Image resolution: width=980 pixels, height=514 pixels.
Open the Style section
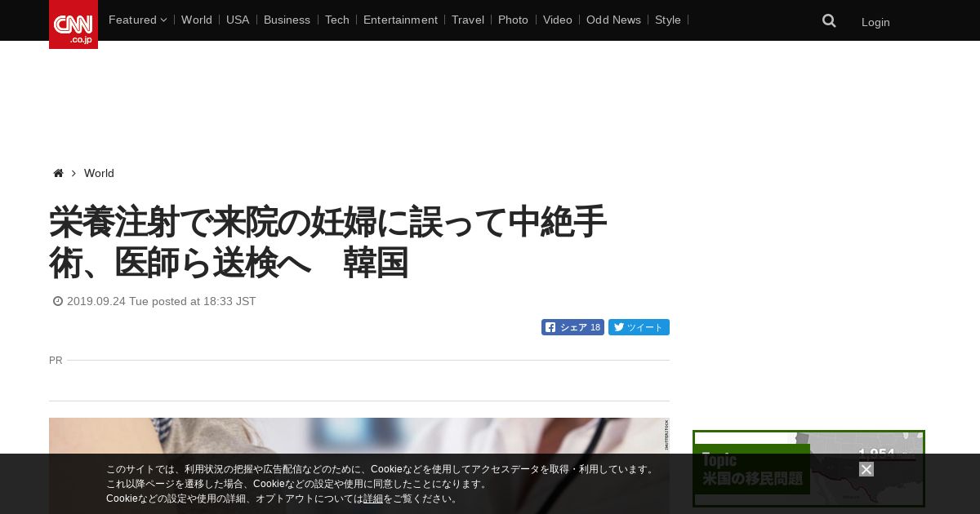668,20
